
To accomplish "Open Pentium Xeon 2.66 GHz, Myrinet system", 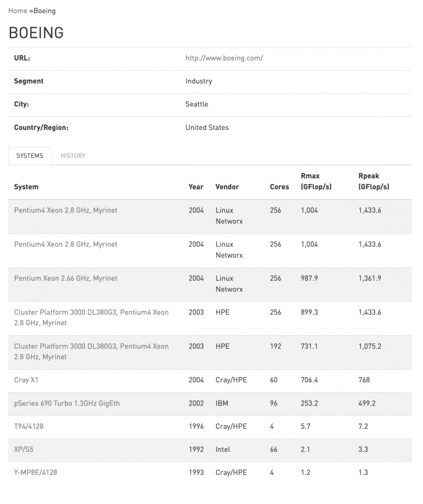I will (x=65, y=279).
